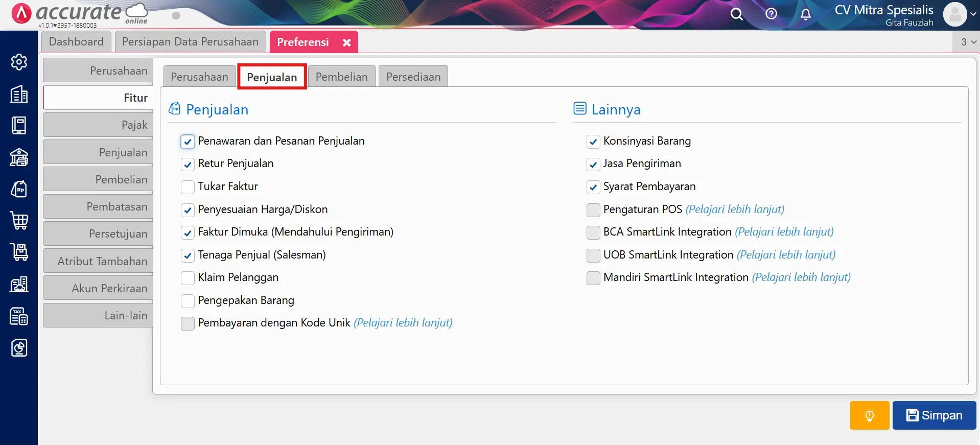Uncheck Retur Penjualan option
980x445 pixels.
tap(188, 164)
